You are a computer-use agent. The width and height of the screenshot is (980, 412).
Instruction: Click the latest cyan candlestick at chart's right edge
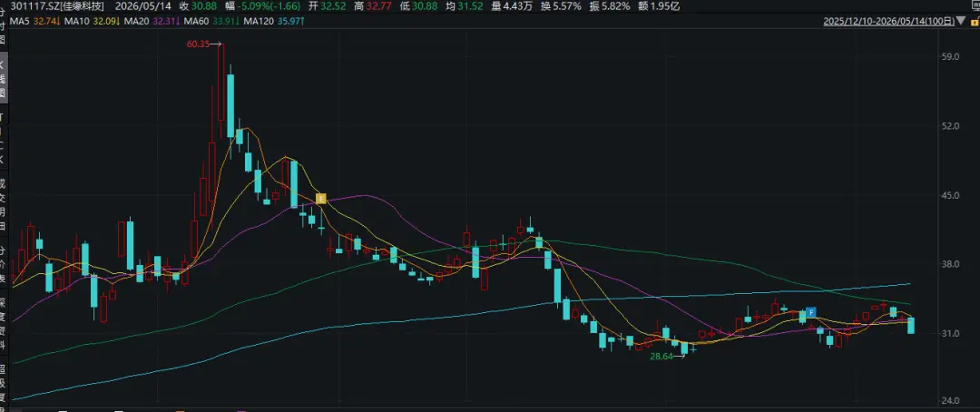click(x=911, y=325)
